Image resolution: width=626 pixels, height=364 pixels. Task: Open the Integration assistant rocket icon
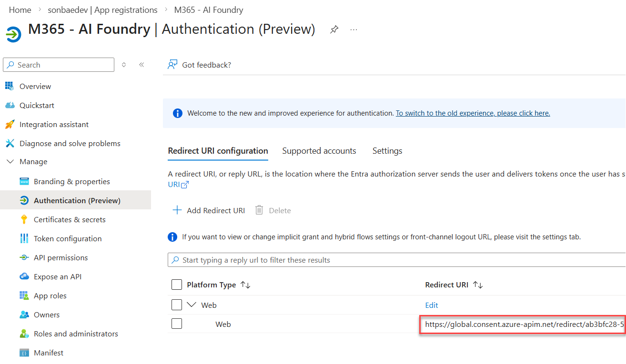click(x=10, y=124)
